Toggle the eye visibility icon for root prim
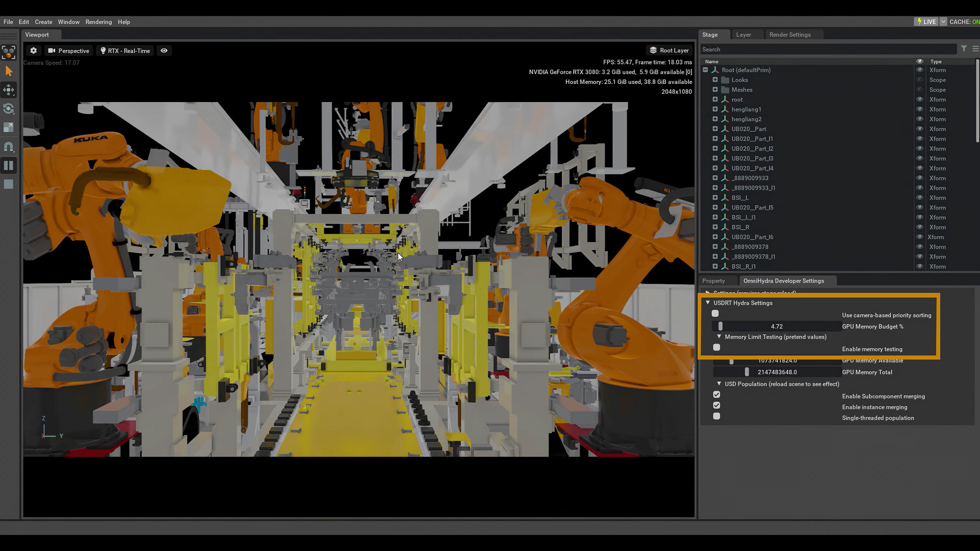Image resolution: width=980 pixels, height=551 pixels. point(919,99)
